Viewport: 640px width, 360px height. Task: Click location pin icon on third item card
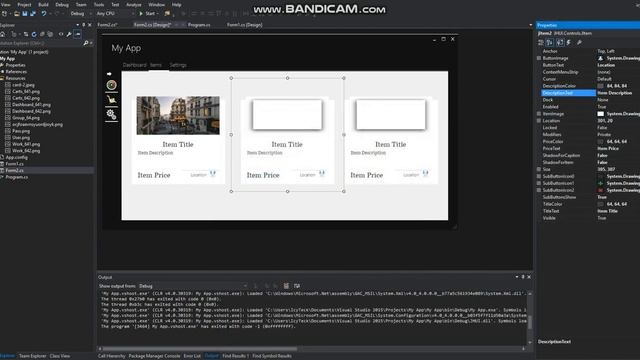click(425, 173)
